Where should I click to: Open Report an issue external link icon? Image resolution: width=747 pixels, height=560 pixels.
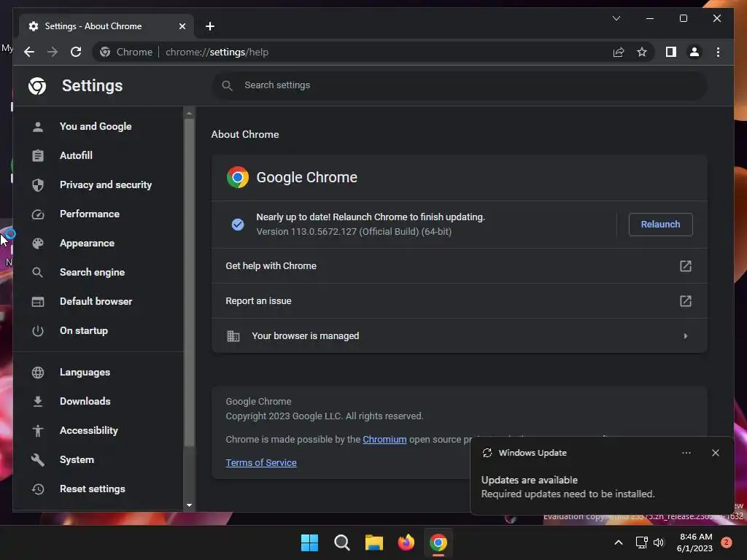click(685, 301)
